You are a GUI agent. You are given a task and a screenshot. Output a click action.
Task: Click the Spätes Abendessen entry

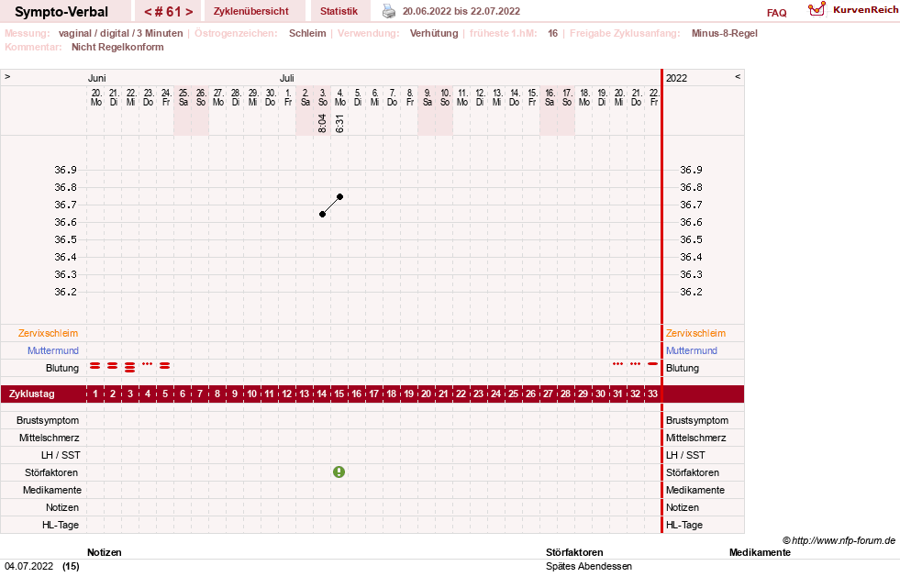(589, 566)
